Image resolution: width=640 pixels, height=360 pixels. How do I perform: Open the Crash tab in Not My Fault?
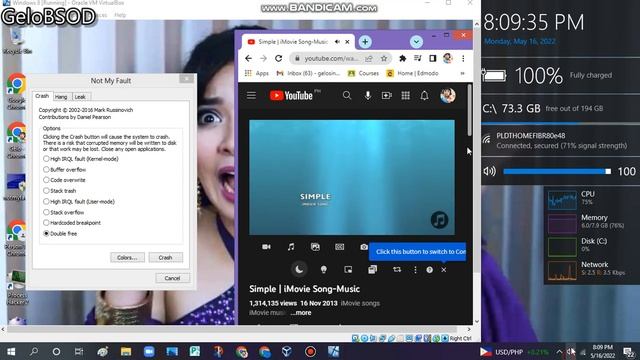coord(42,96)
